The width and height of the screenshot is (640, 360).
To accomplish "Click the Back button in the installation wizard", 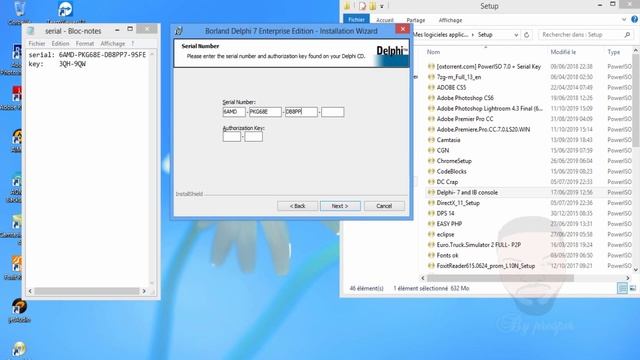I will coord(297,206).
